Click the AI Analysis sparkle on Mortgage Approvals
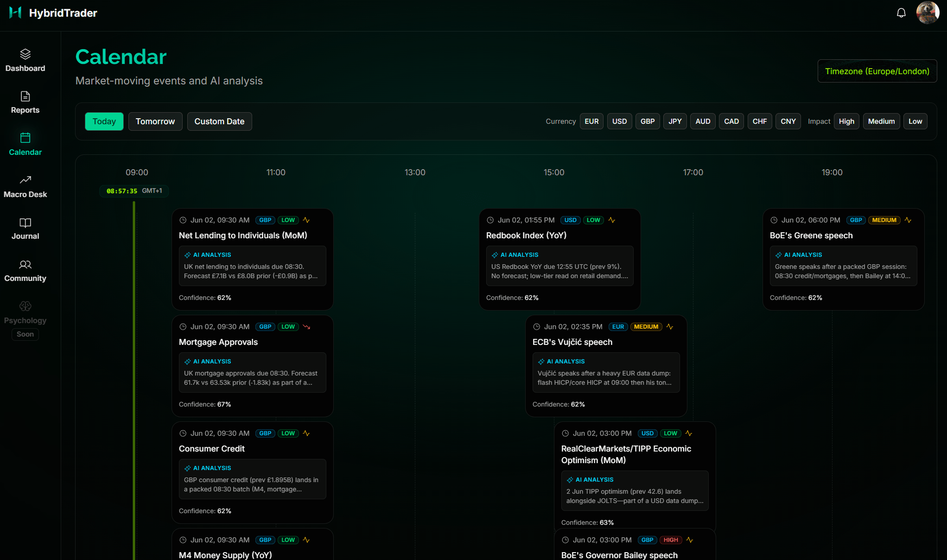 188,362
